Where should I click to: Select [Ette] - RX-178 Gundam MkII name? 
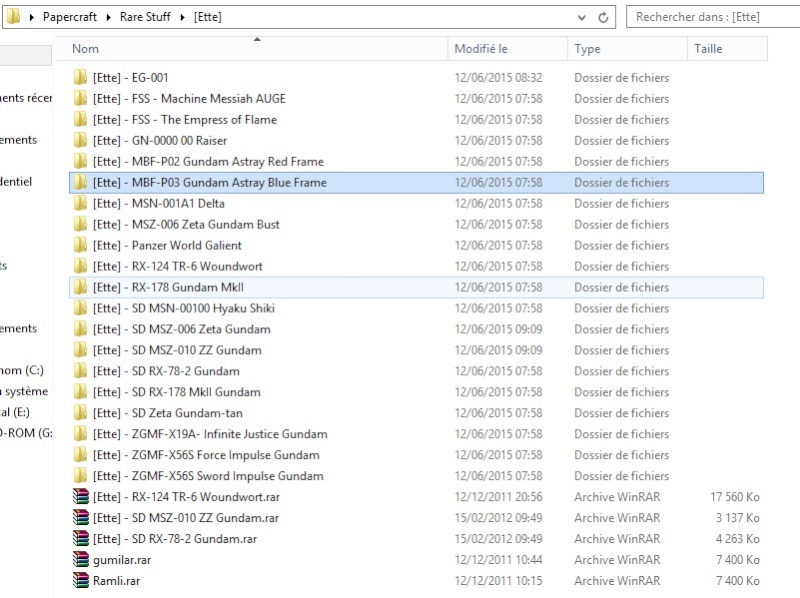tap(168, 287)
